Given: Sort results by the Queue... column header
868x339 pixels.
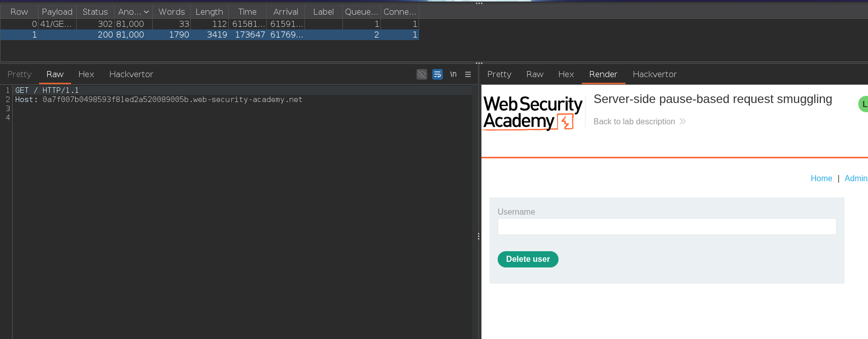Looking at the screenshot, I should coord(361,12).
